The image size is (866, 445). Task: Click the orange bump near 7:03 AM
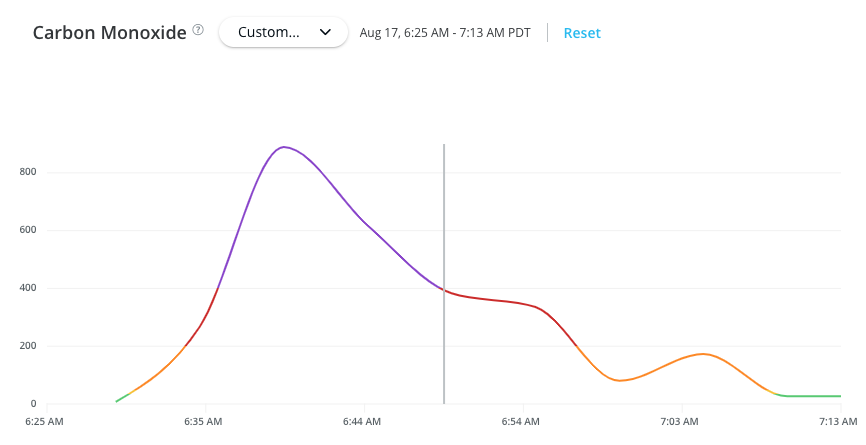(x=703, y=354)
